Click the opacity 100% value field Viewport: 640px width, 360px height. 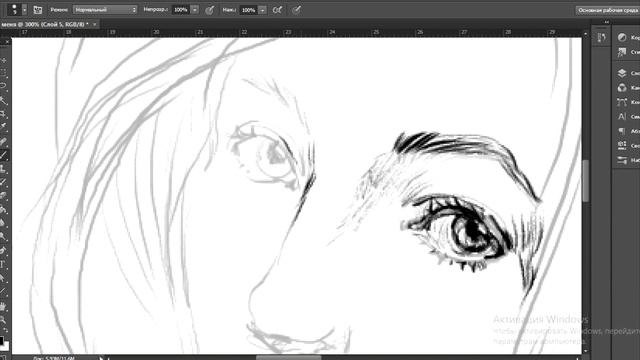click(180, 9)
